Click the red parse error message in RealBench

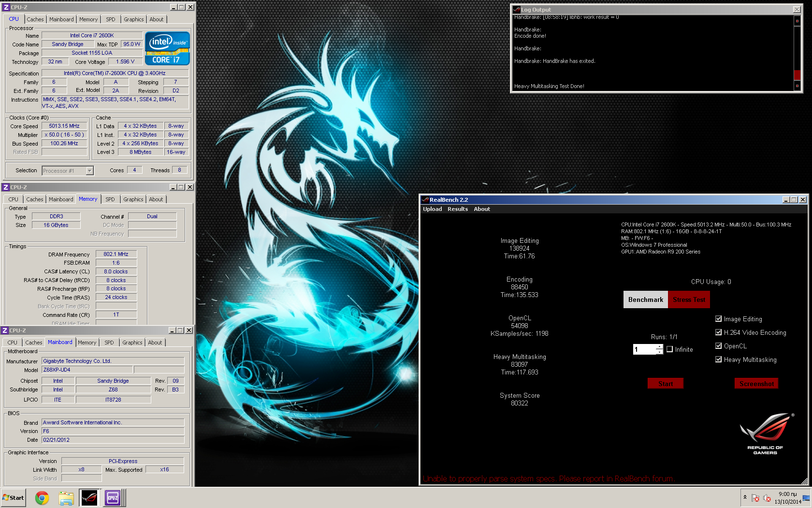tap(548, 478)
